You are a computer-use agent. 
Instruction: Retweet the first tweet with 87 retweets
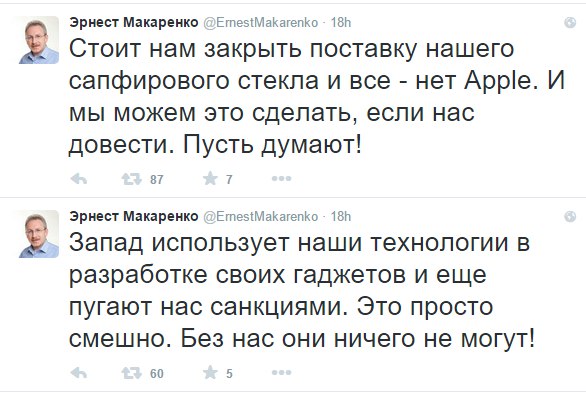click(x=131, y=179)
